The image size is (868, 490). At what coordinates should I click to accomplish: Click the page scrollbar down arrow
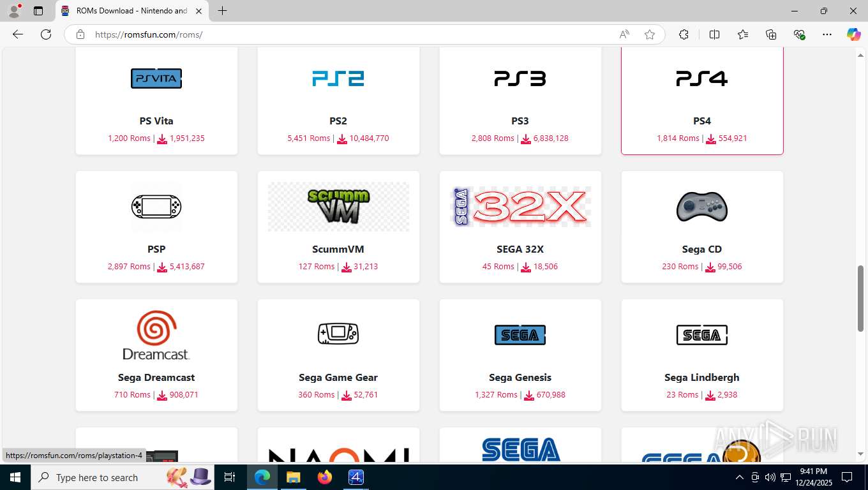pyautogui.click(x=860, y=454)
